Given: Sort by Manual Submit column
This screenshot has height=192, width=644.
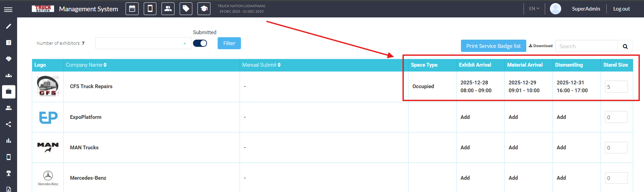Looking at the screenshot, I should (x=261, y=65).
